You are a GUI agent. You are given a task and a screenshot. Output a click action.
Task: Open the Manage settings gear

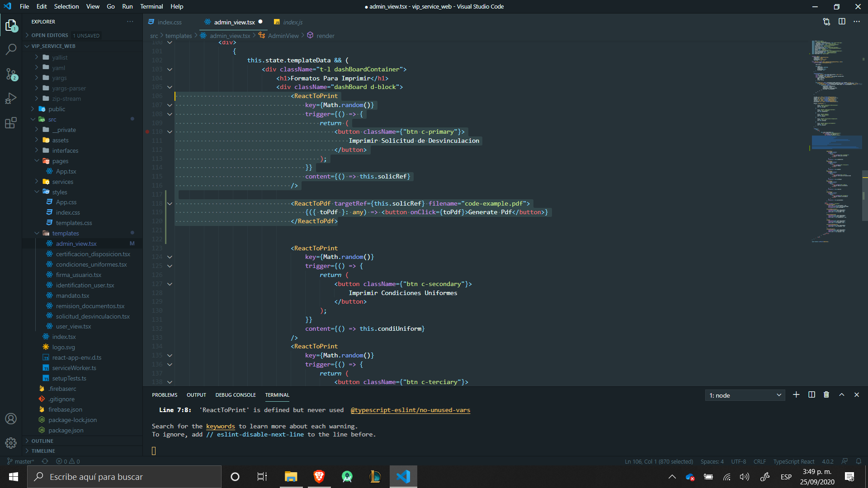pyautogui.click(x=11, y=443)
